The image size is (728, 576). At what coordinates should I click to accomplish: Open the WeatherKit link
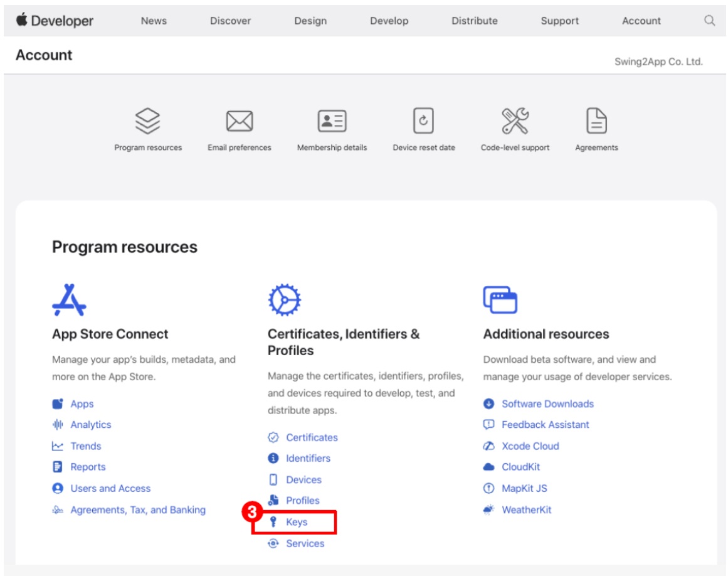coord(527,510)
